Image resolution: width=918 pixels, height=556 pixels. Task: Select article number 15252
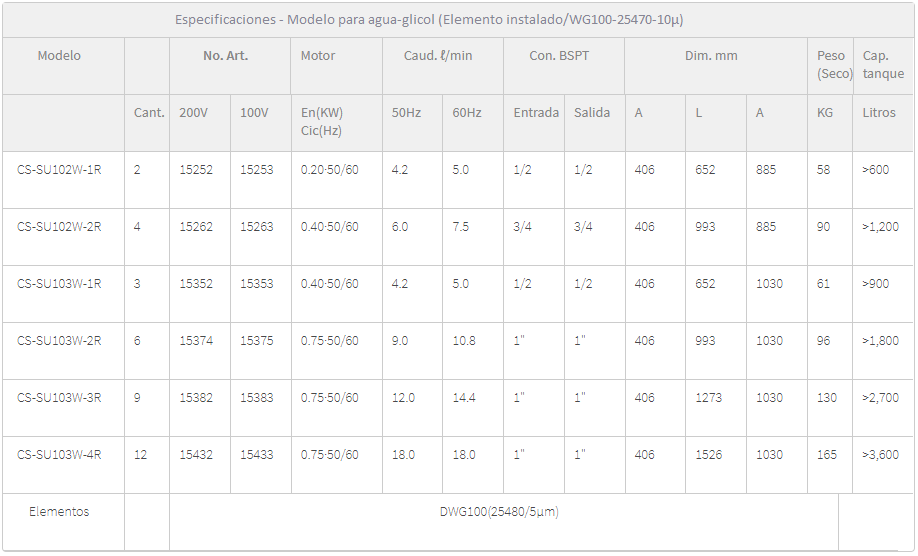pos(196,170)
